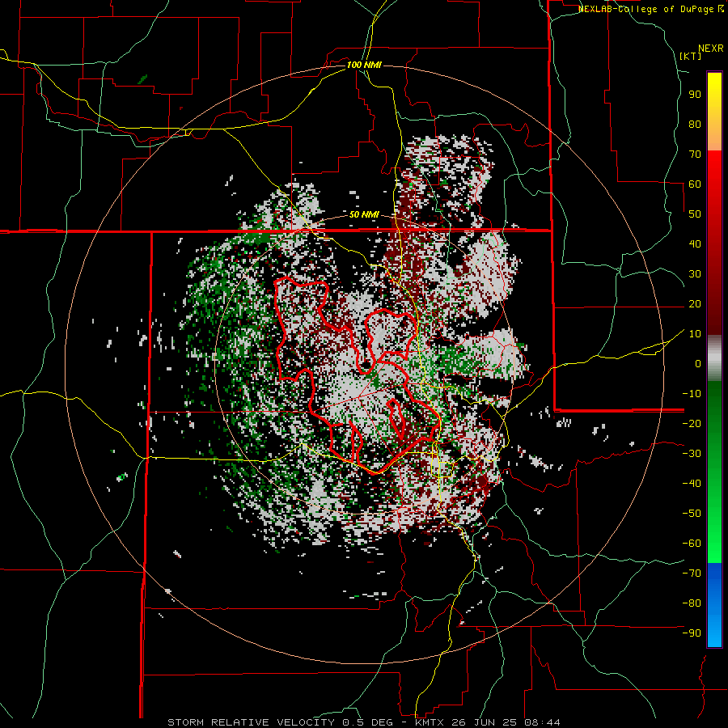Click the 90 value on velocity scale
The image size is (728, 728).
point(695,95)
